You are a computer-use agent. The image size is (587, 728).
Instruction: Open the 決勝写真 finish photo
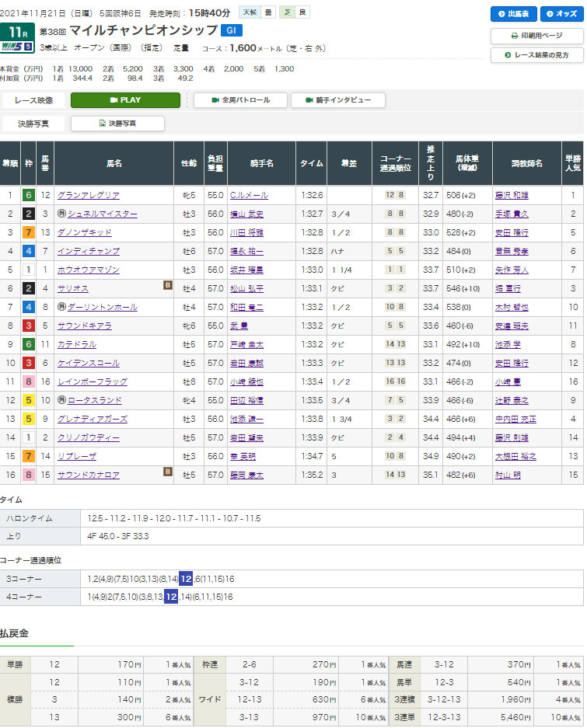click(117, 124)
